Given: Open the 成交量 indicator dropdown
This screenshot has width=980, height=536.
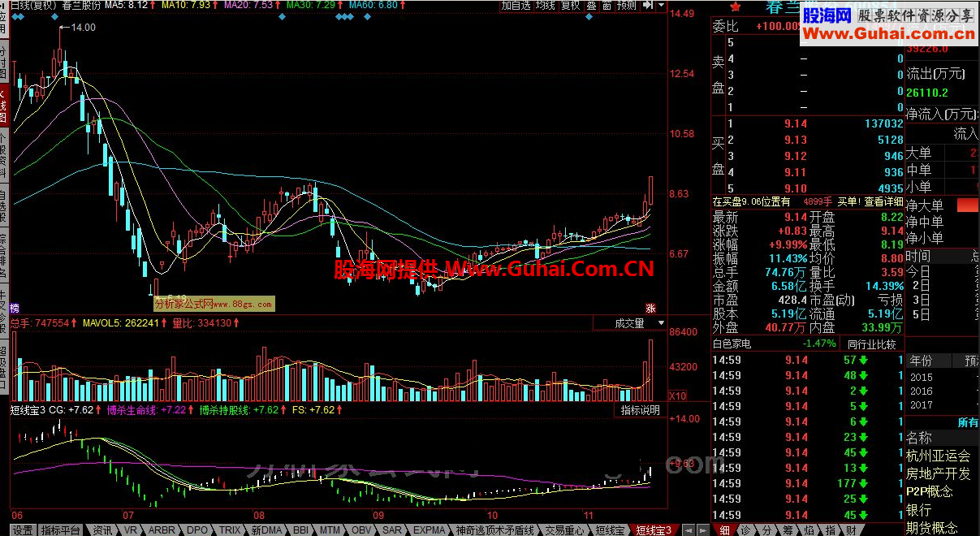Looking at the screenshot, I should click(630, 323).
